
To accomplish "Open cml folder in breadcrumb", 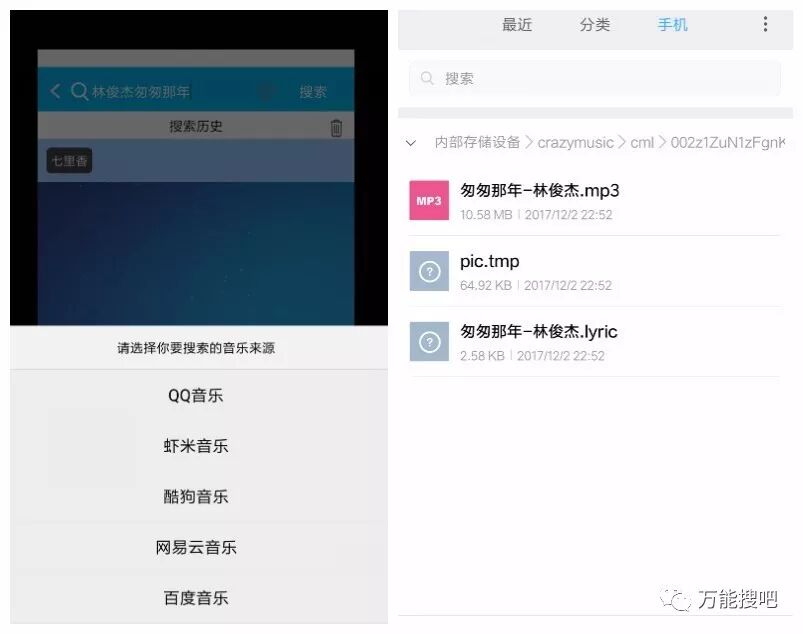I will point(642,142).
